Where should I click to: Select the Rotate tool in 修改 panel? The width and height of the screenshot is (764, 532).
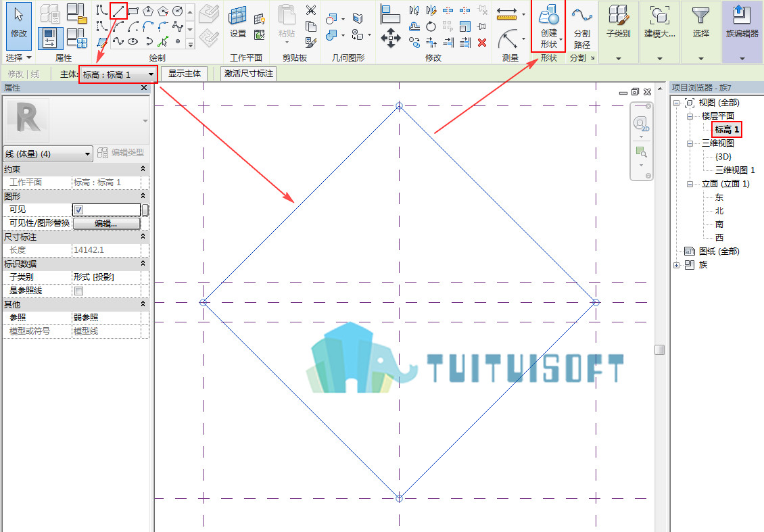click(x=431, y=26)
